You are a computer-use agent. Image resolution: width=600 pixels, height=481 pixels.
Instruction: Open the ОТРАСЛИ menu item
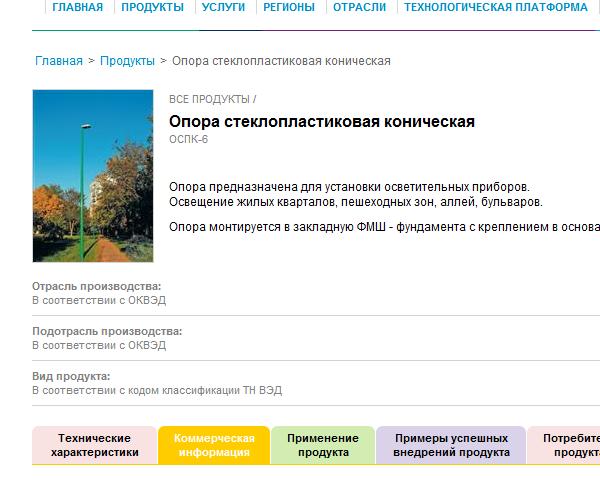point(359,7)
